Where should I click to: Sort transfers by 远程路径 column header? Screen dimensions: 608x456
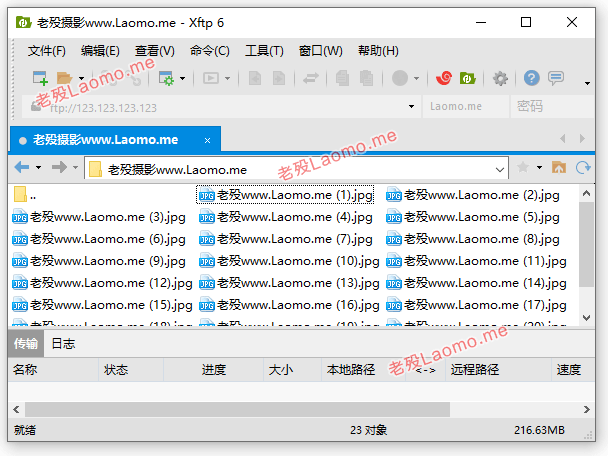coord(498,370)
